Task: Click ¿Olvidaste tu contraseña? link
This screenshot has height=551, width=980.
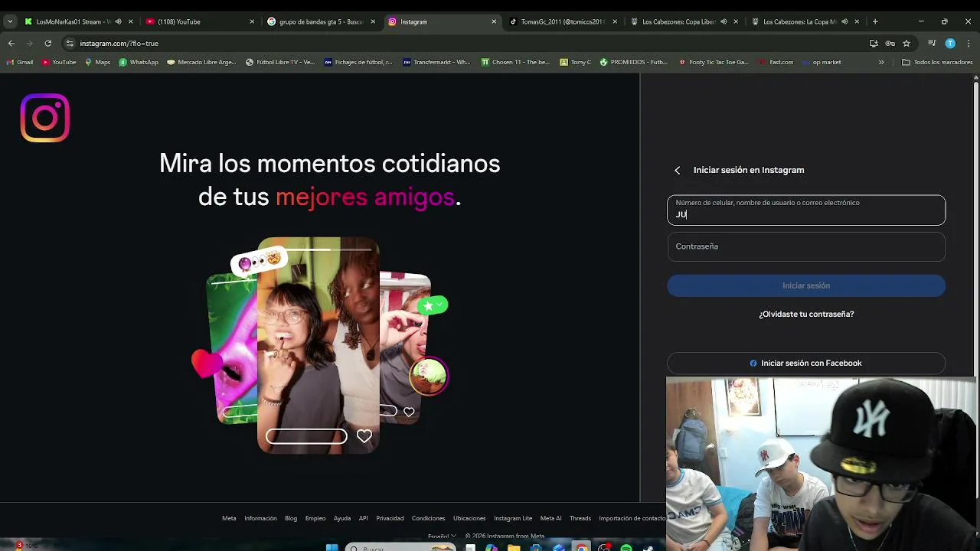Action: pos(806,314)
